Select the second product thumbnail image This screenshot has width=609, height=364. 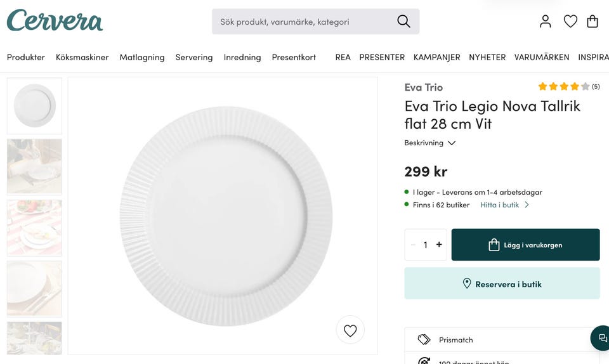coord(34,166)
